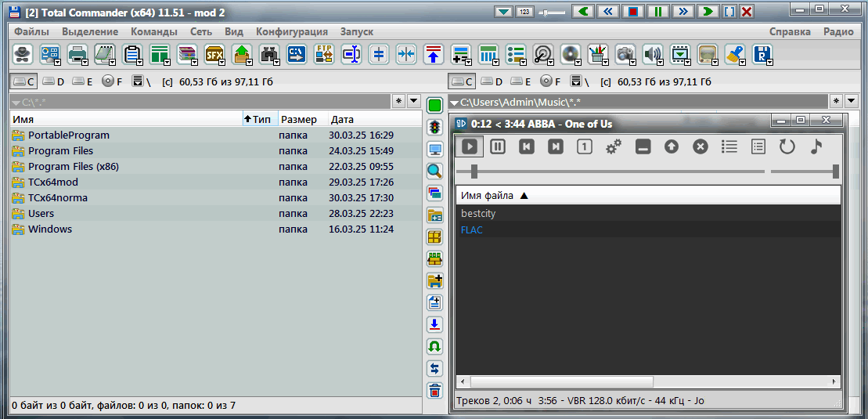
Task: Click the stacked books archive icon
Action: click(x=187, y=54)
